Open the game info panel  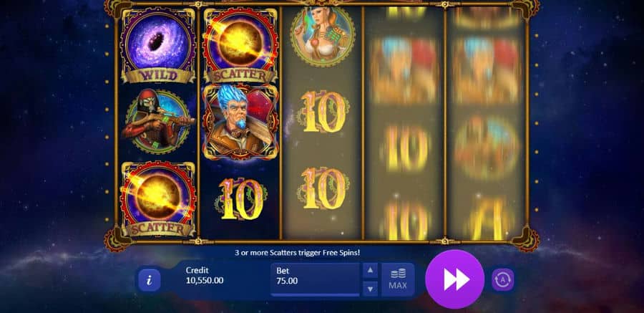point(149,280)
